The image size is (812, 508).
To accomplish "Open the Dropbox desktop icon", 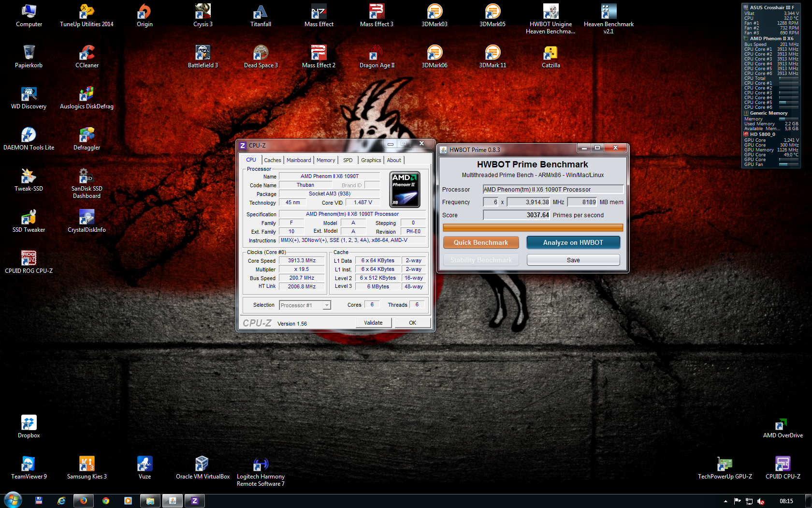I will (x=29, y=427).
